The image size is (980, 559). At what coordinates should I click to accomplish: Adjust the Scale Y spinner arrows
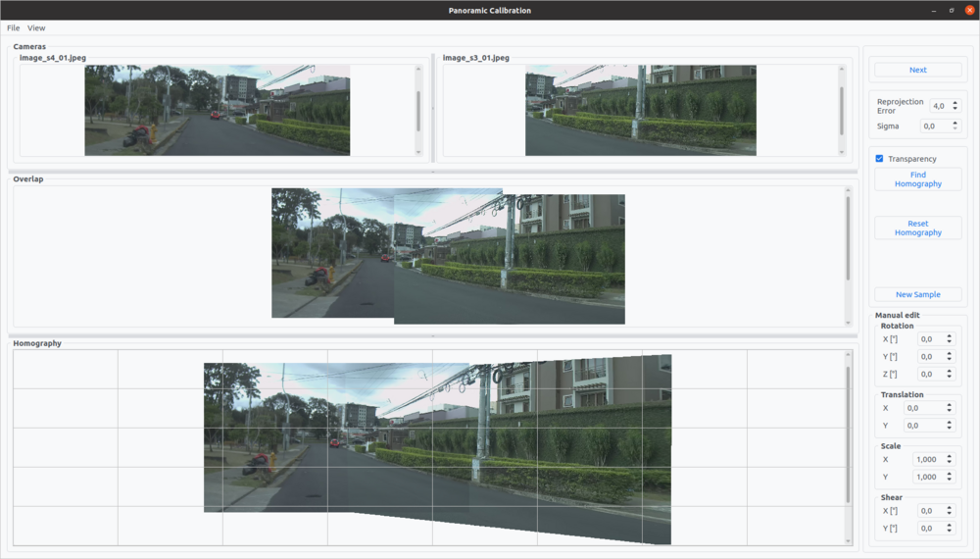(x=950, y=477)
